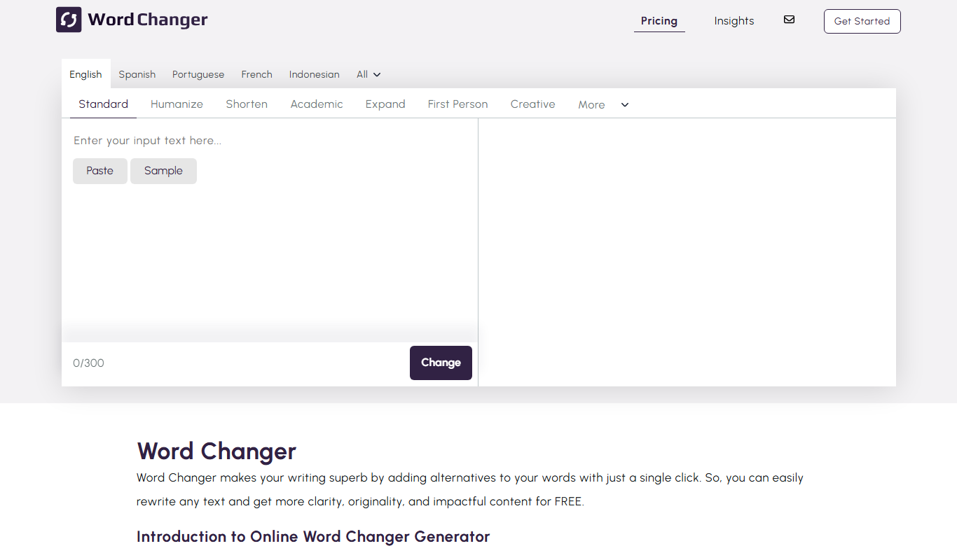Select the English language tab
The height and width of the screenshot is (560, 957).
point(85,74)
